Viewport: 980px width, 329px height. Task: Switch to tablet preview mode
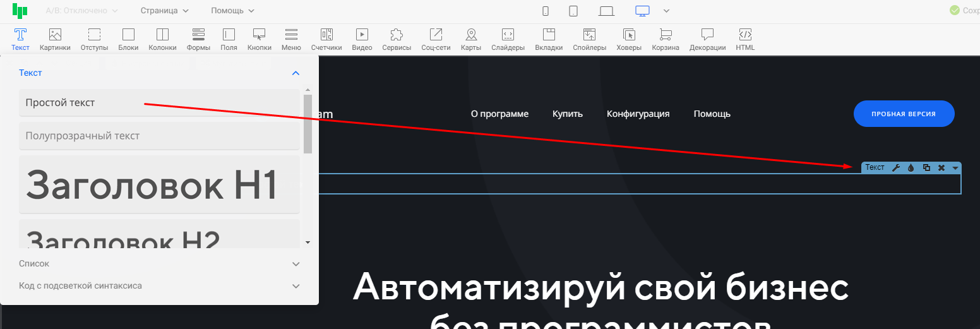[x=573, y=11]
